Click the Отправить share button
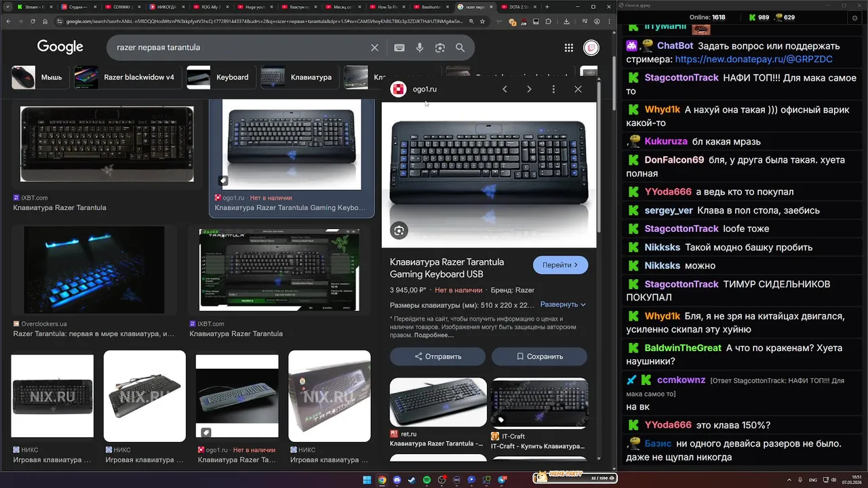The image size is (868, 488). pyautogui.click(x=437, y=356)
